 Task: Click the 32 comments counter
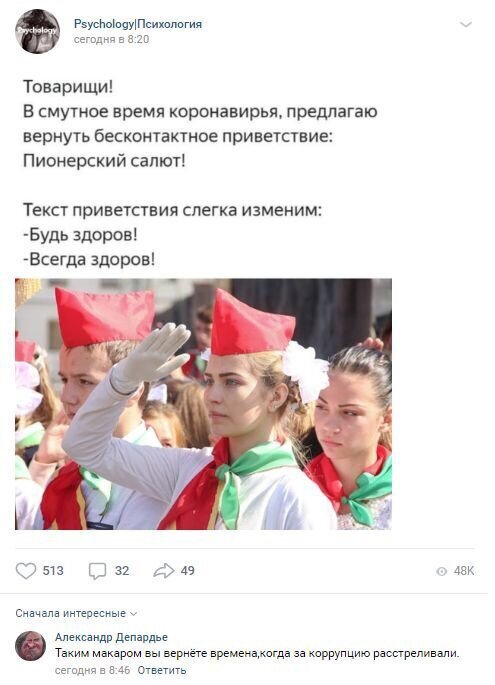coord(122,571)
